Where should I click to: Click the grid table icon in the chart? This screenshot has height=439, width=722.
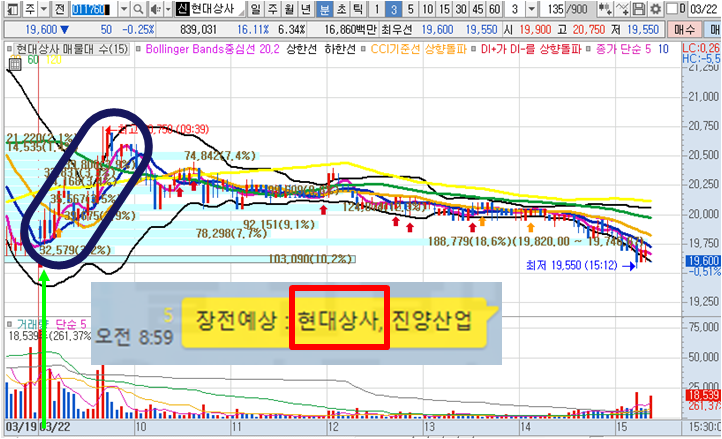pyautogui.click(x=15, y=64)
